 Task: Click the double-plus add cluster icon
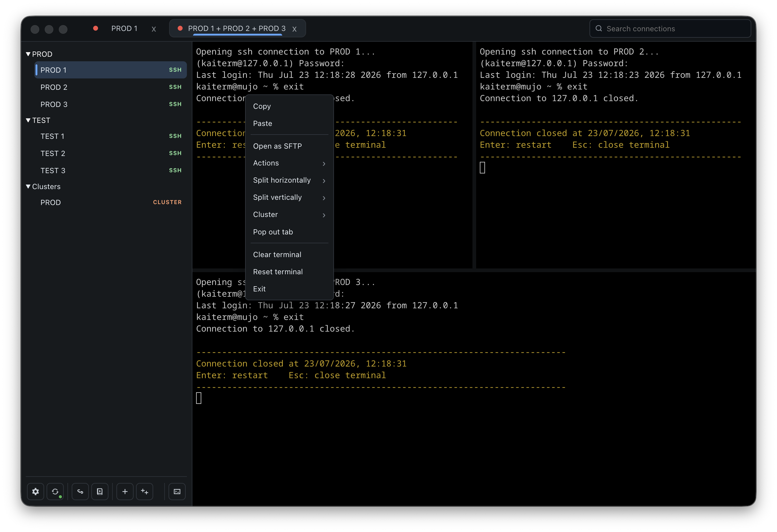click(145, 491)
